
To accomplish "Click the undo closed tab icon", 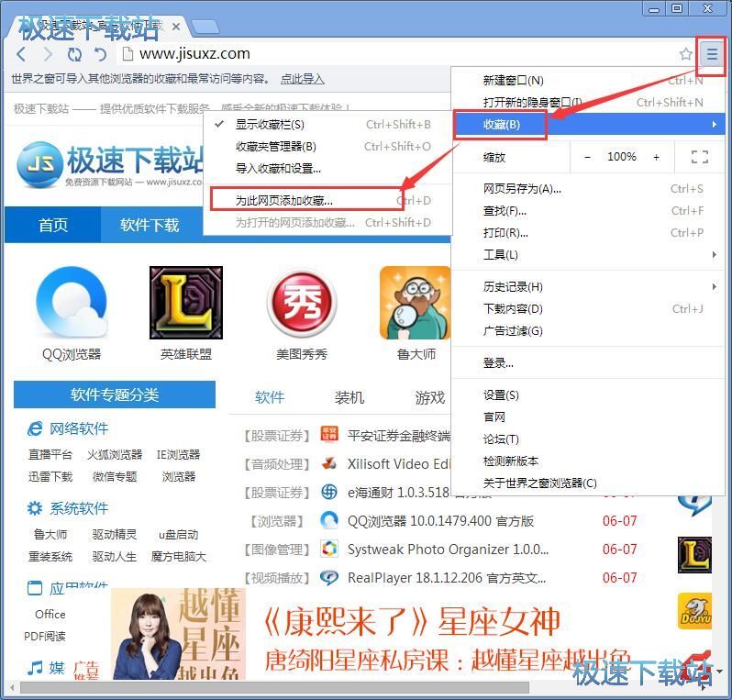I will coord(100,54).
